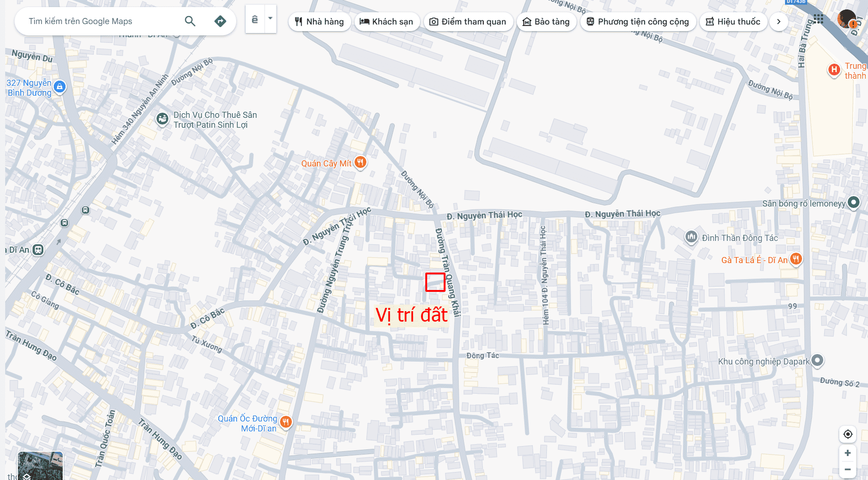
Task: Click the transit mode icon button
Action: coord(255,19)
